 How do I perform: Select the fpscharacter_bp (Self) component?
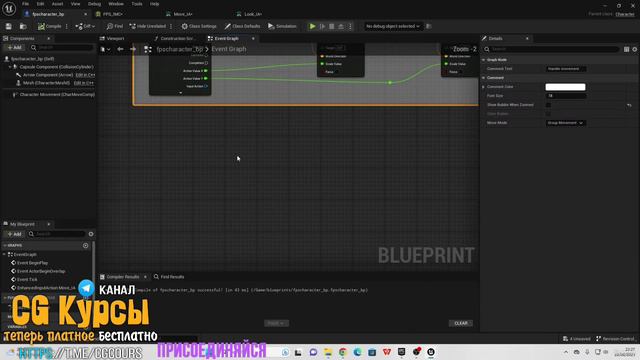32,59
